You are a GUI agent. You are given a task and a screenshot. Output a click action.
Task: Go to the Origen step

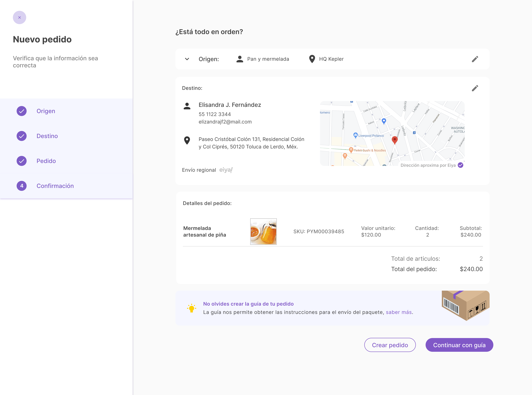point(66,111)
